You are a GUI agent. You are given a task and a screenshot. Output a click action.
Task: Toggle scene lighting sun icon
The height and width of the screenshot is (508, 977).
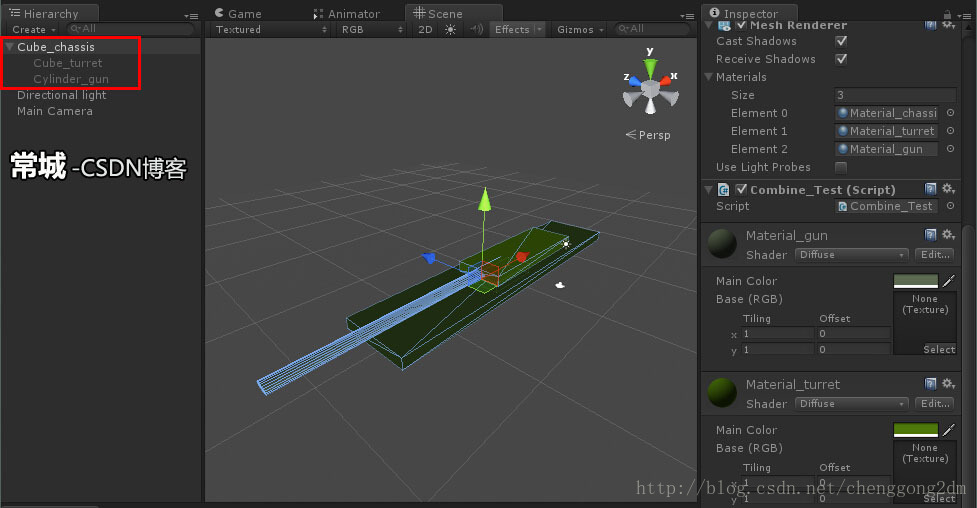click(450, 29)
